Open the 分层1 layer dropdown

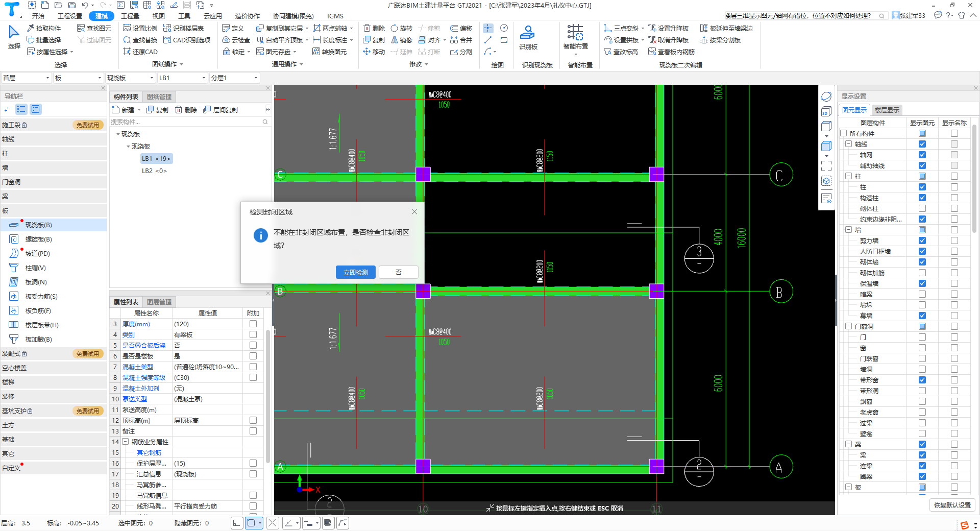point(234,78)
